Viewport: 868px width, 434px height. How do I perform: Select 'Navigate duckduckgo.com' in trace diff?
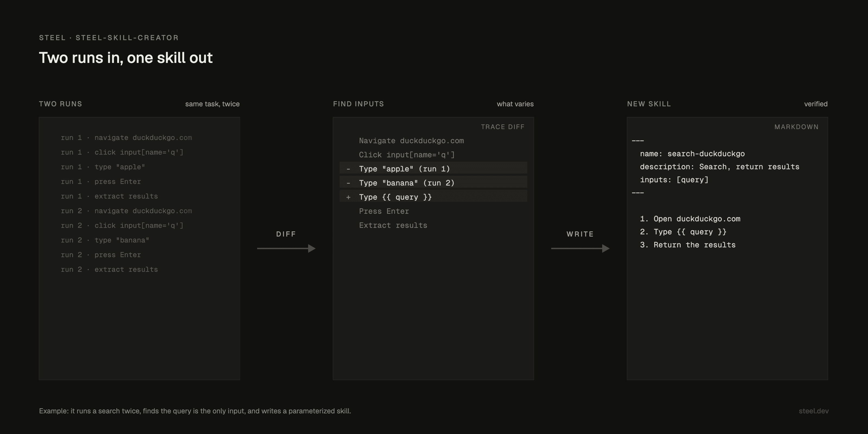411,141
